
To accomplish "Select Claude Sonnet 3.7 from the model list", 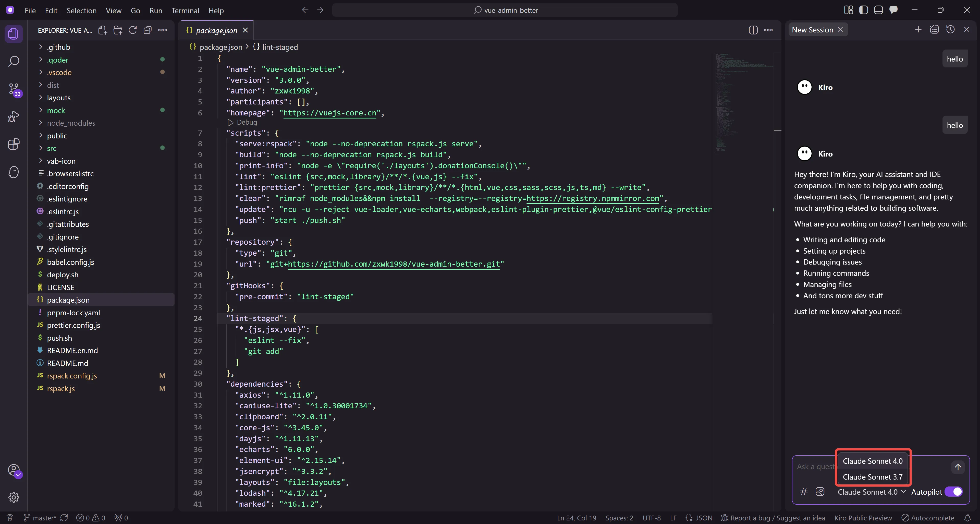I will pyautogui.click(x=872, y=477).
